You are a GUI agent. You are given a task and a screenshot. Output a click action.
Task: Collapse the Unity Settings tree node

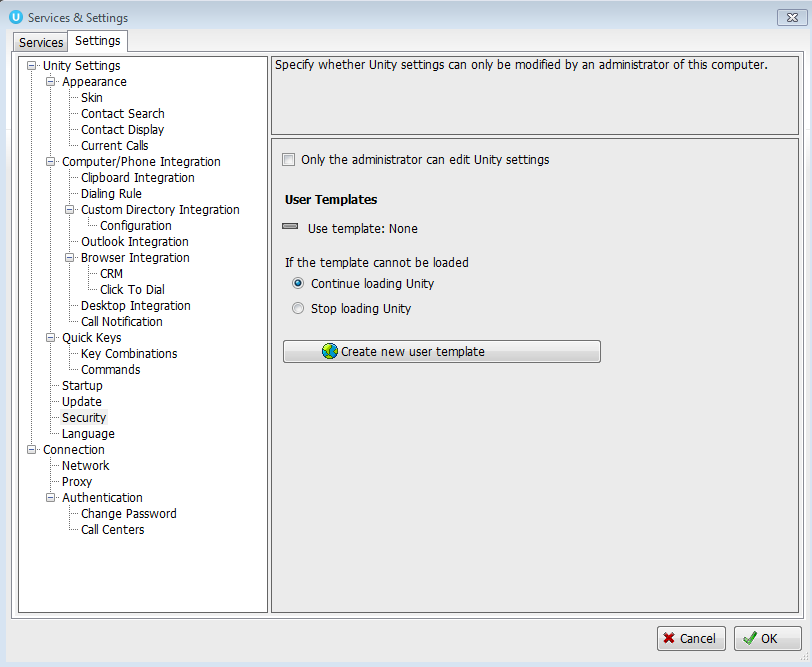click(x=31, y=66)
